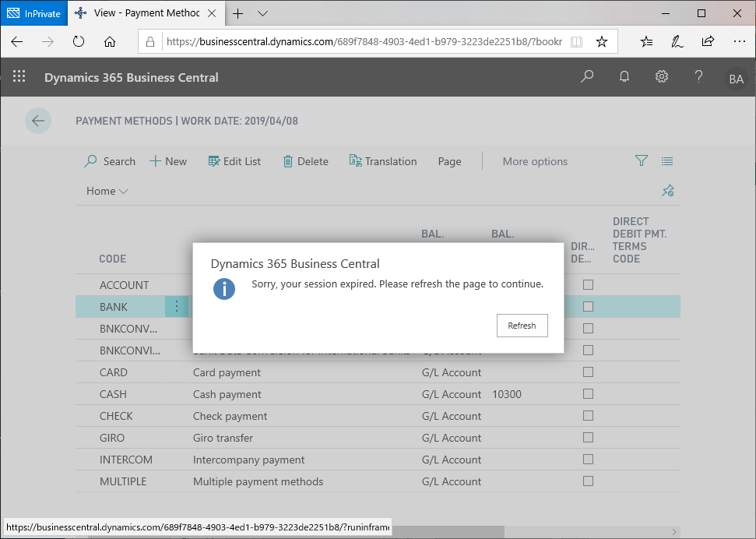Image resolution: width=756 pixels, height=539 pixels.
Task: Open the add notes pen icon
Action: [x=677, y=42]
